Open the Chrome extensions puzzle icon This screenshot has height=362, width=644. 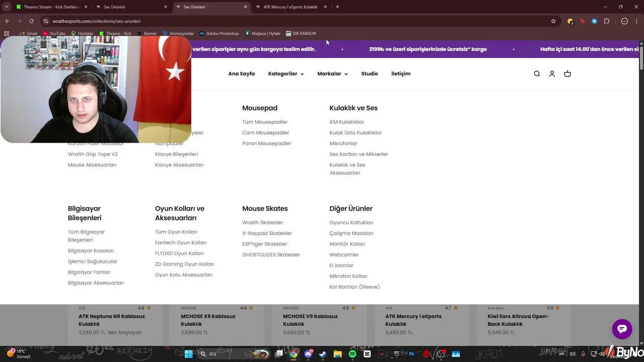(x=606, y=21)
